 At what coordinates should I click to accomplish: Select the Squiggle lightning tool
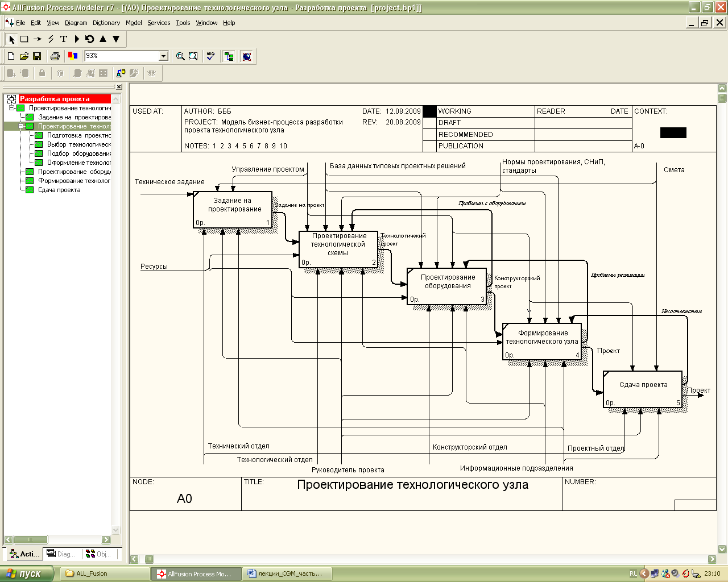pos(51,39)
